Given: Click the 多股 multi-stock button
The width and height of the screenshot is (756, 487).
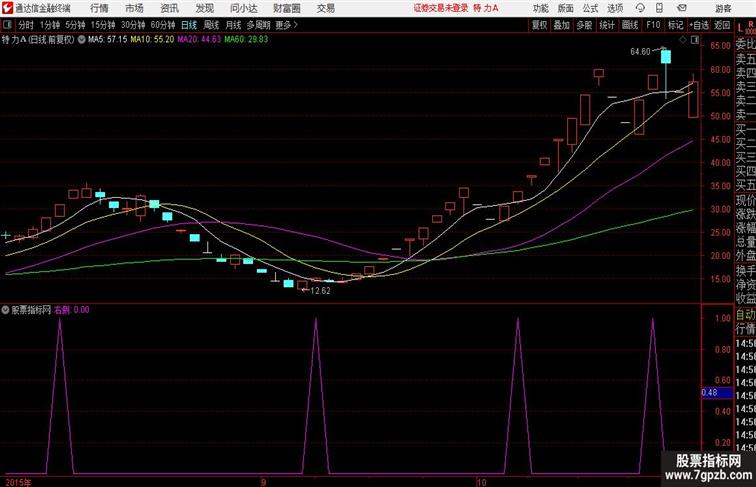Looking at the screenshot, I should [584, 25].
